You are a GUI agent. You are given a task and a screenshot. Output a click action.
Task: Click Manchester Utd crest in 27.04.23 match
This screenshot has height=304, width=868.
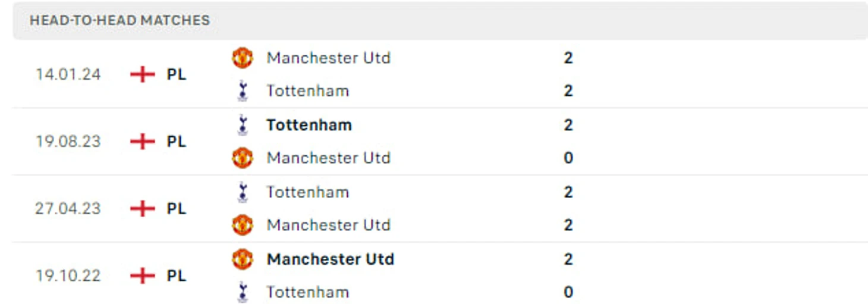click(242, 225)
